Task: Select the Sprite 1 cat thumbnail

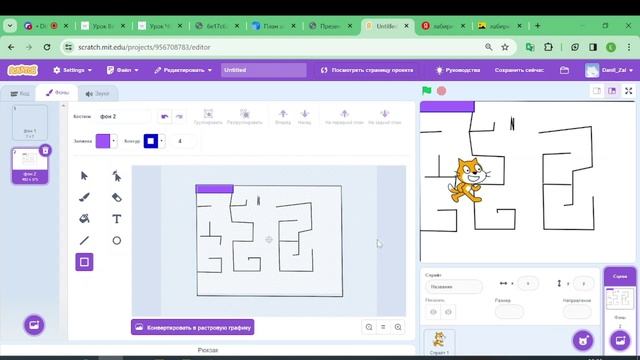Action: pos(439,342)
